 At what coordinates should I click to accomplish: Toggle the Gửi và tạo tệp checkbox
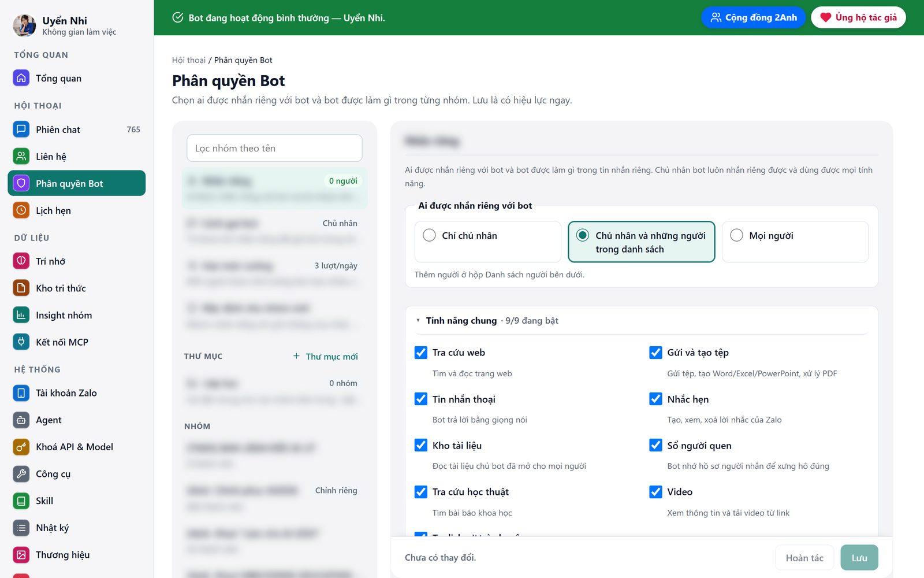coord(655,353)
